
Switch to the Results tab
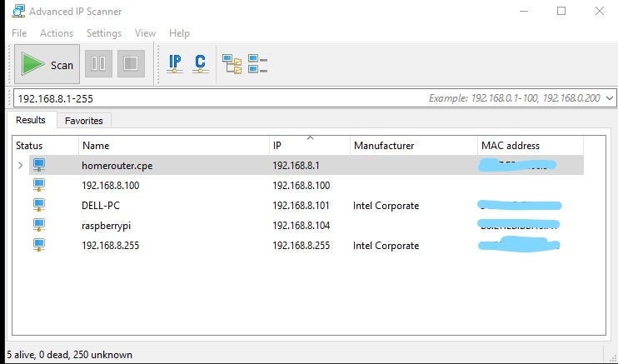click(x=31, y=120)
